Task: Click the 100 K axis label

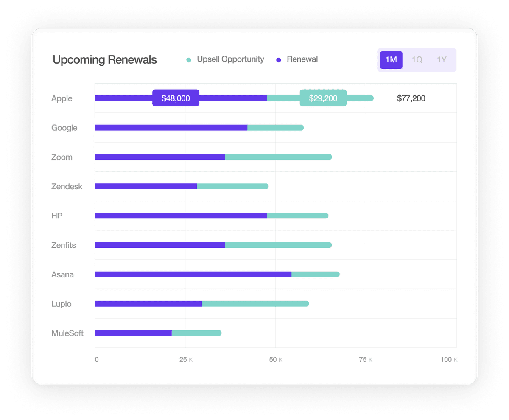Action: pos(449,360)
